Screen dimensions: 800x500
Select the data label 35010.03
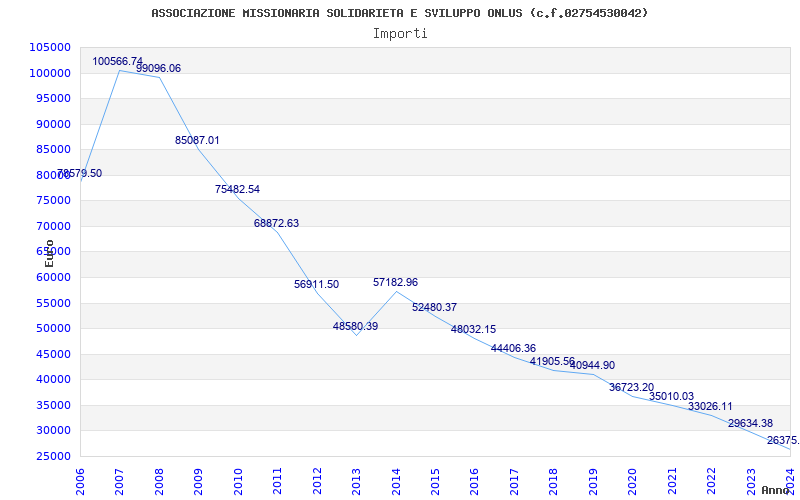point(671,396)
